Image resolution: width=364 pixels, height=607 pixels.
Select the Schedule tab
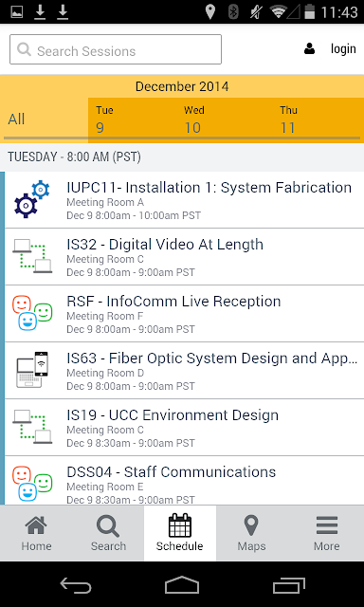pyautogui.click(x=180, y=533)
